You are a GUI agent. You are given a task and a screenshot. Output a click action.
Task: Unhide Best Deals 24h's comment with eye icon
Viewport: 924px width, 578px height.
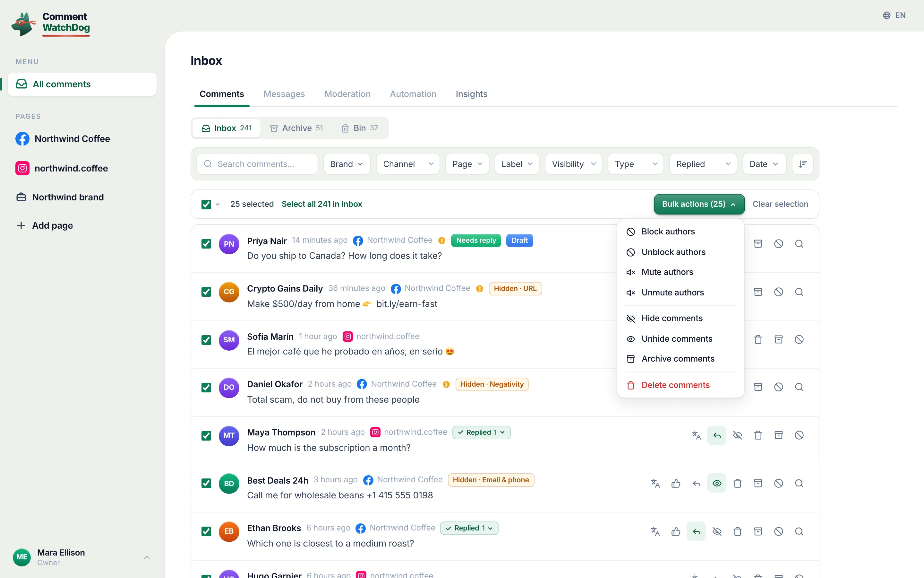click(x=717, y=484)
